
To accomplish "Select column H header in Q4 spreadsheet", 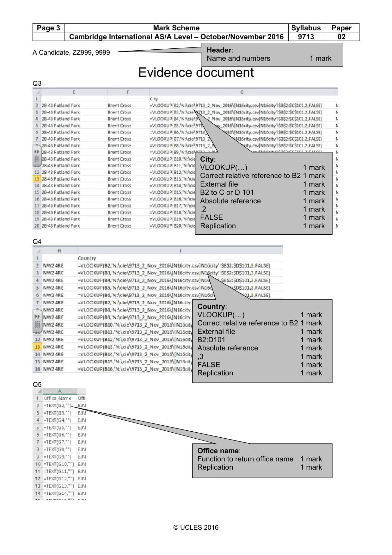I will pyautogui.click(x=59, y=251).
